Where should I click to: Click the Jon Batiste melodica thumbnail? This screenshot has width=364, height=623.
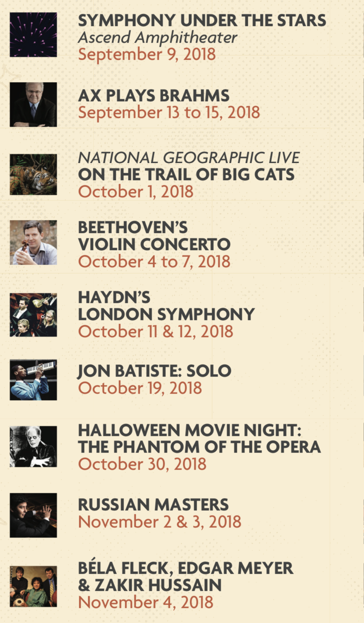[33, 380]
